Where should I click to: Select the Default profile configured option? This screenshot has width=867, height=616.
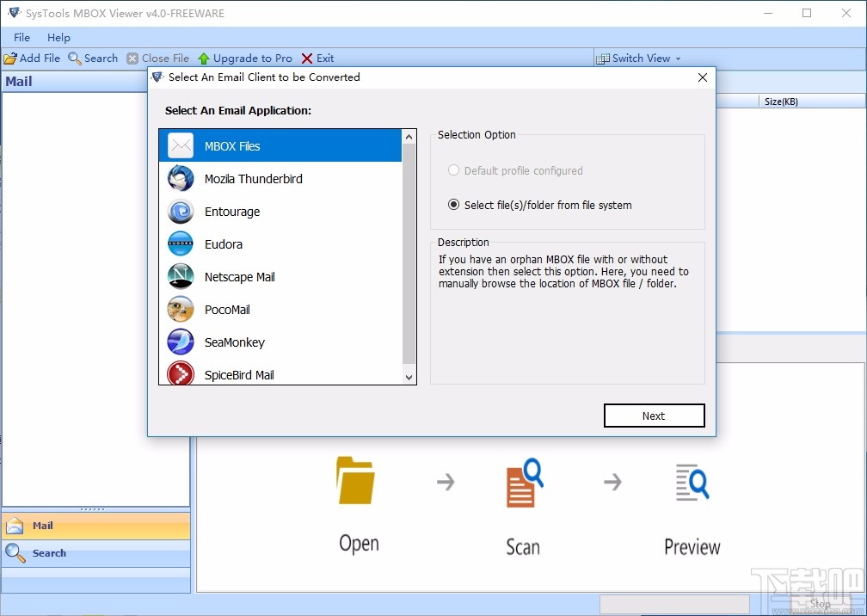pyautogui.click(x=453, y=170)
